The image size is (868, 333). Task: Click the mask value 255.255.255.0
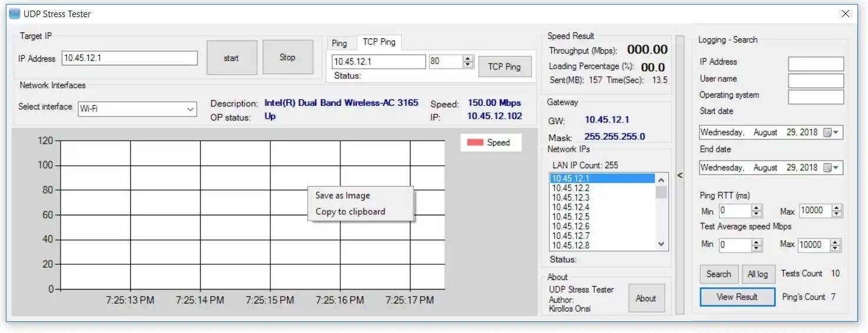(614, 136)
